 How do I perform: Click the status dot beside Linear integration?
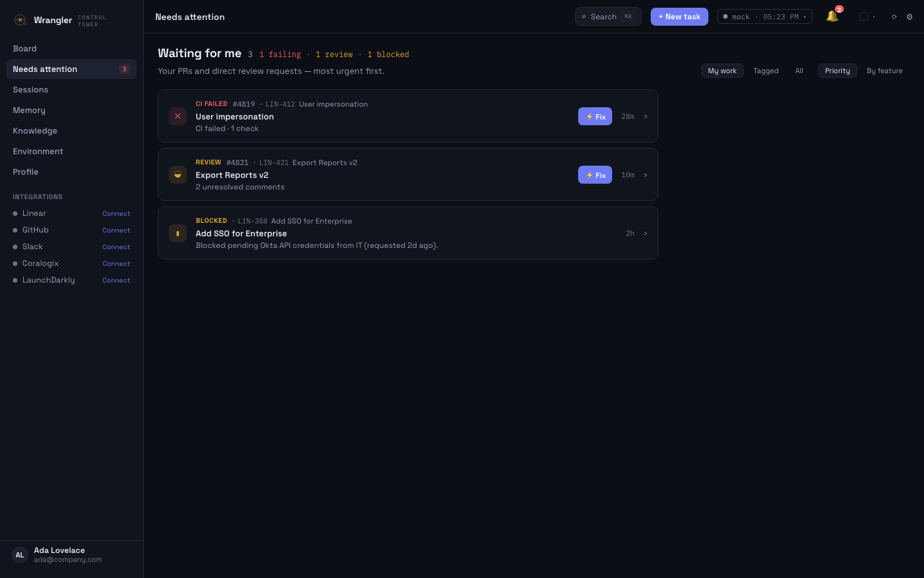pyautogui.click(x=15, y=213)
